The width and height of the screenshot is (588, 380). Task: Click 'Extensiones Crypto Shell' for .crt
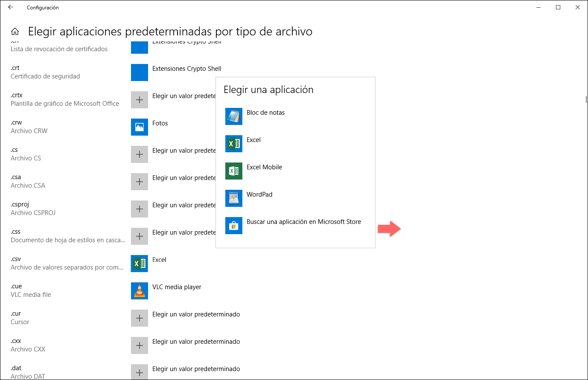[x=187, y=69]
